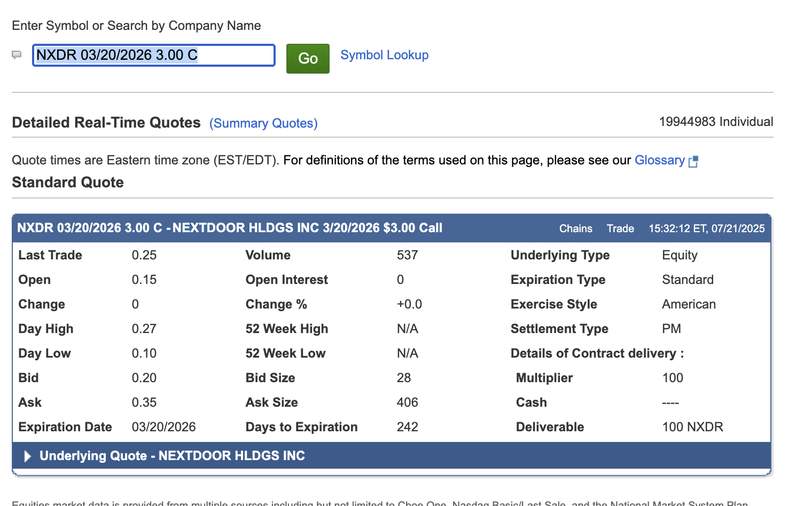812x506 pixels.
Task: Click the Expiration Date value 03/20/2026
Action: [164, 427]
